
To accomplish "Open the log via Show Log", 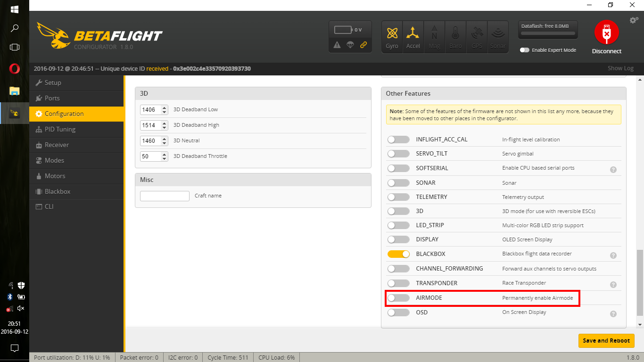I will tap(620, 68).
